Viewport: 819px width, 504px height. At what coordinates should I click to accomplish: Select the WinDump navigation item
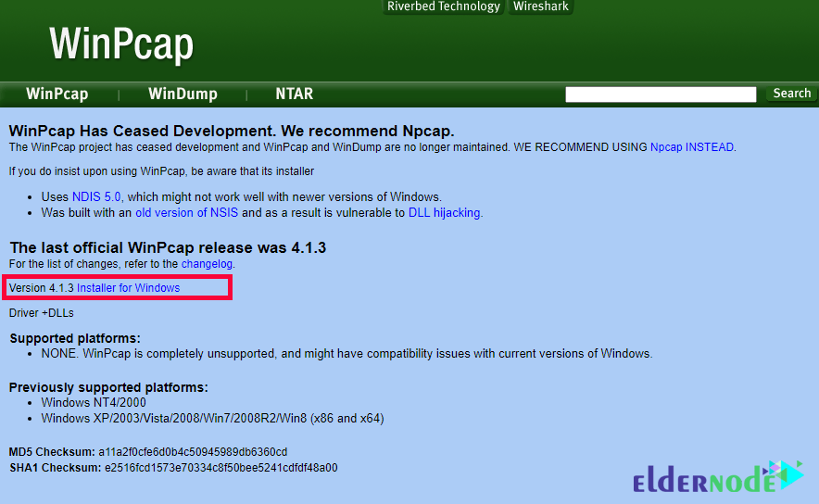183,94
